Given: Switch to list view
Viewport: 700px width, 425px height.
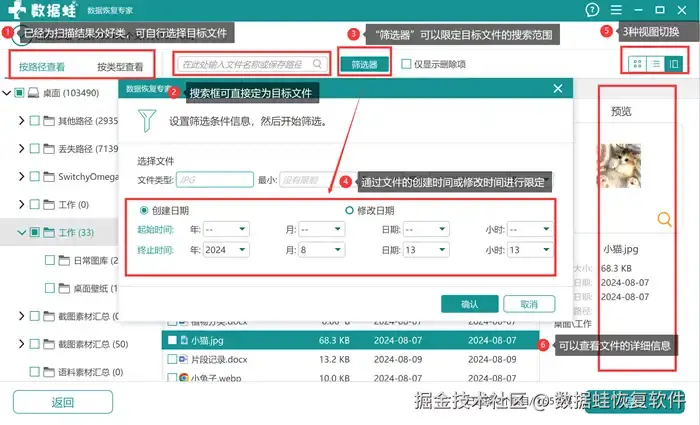Looking at the screenshot, I should [655, 64].
